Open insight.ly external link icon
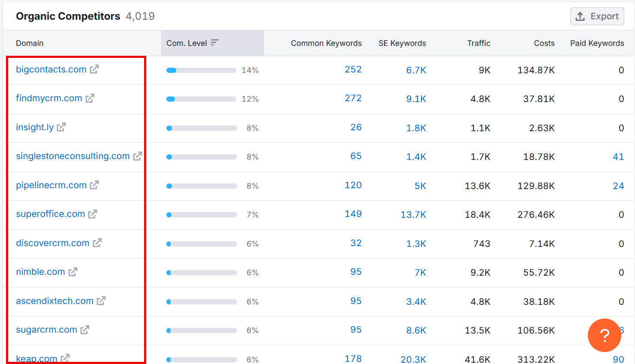This screenshot has height=364, width=635. (61, 127)
